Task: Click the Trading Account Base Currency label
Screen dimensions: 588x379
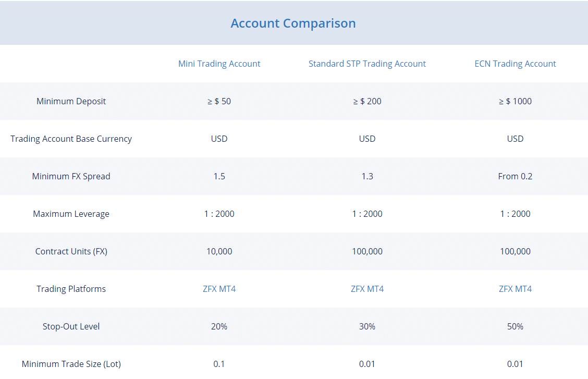Action: (71, 139)
